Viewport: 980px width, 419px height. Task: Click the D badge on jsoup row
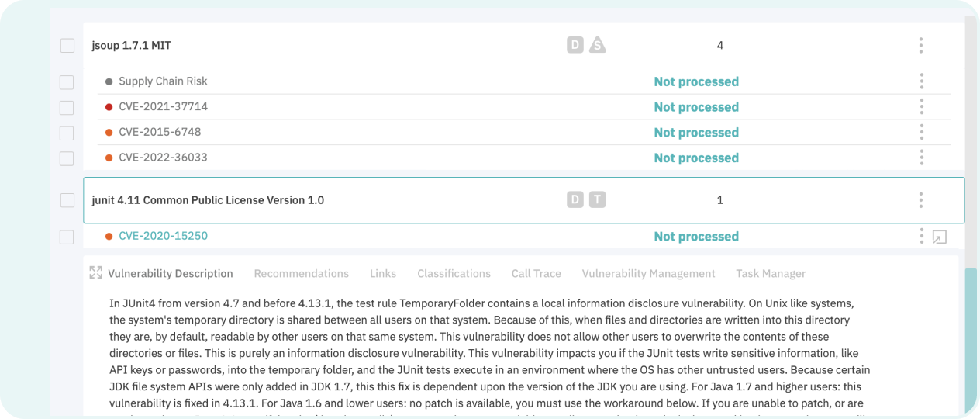(x=575, y=45)
